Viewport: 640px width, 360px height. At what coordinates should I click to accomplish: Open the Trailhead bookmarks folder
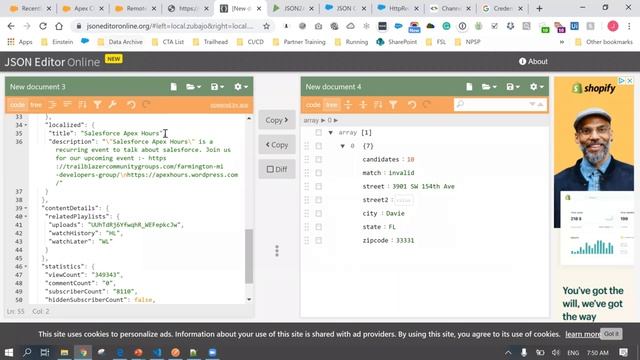tap(211, 42)
